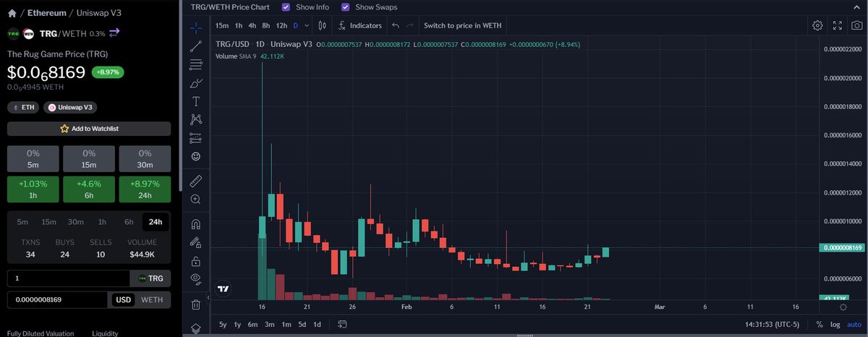Lock all drawing tools
Viewport: 868px width, 337px height.
click(x=196, y=260)
